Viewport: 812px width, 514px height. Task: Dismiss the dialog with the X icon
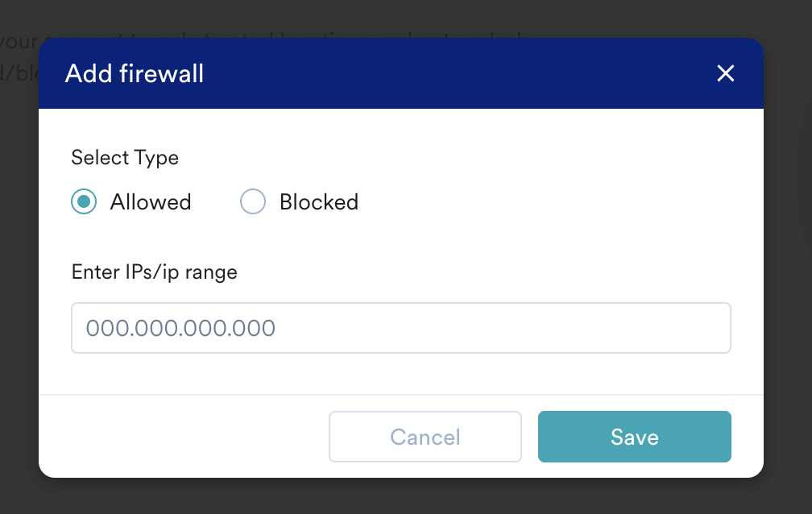725,73
